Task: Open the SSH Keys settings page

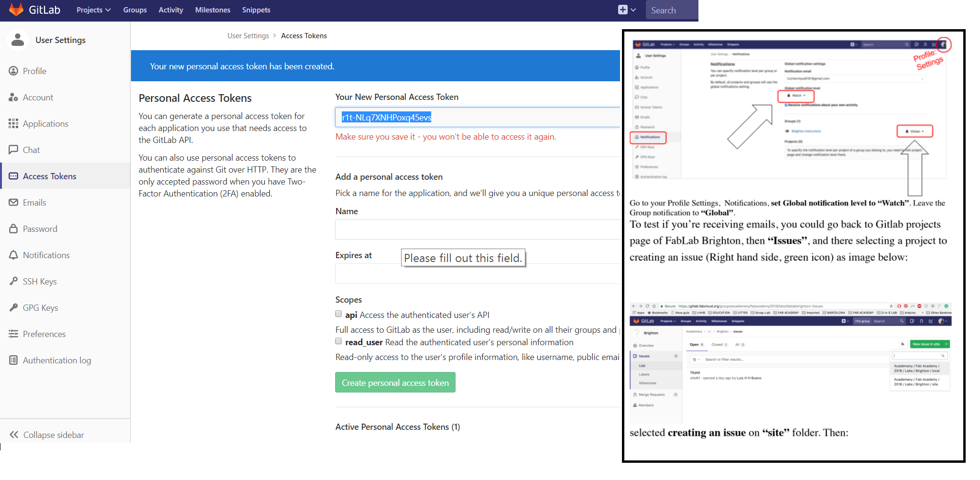Action: point(40,281)
